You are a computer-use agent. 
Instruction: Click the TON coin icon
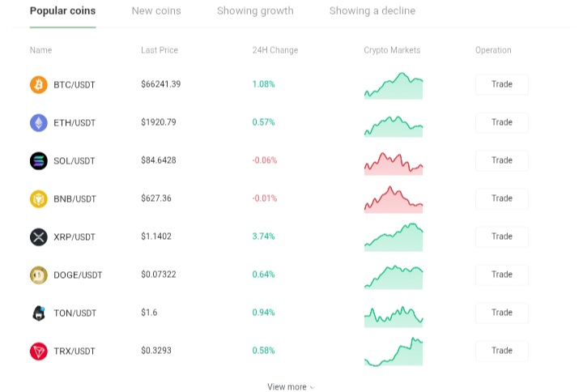(39, 313)
